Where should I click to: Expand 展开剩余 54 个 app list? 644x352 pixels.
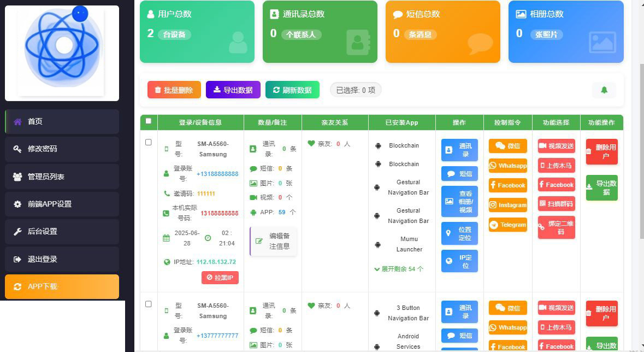pyautogui.click(x=399, y=269)
